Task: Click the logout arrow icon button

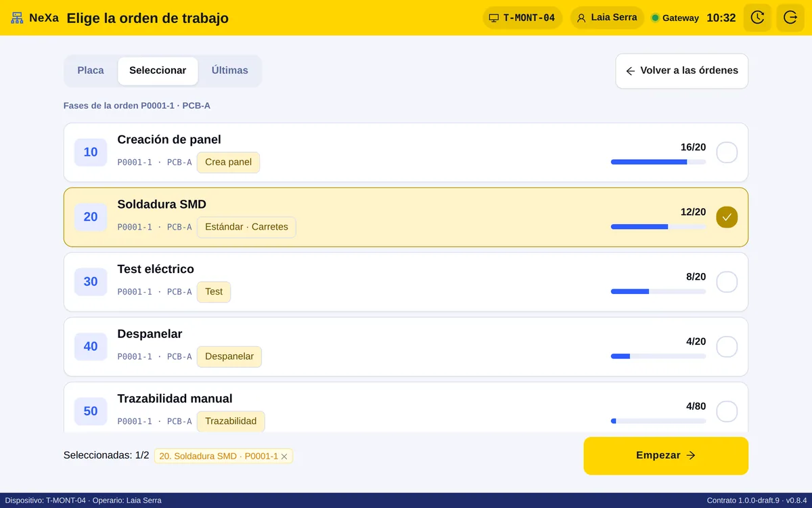Action: 790,18
